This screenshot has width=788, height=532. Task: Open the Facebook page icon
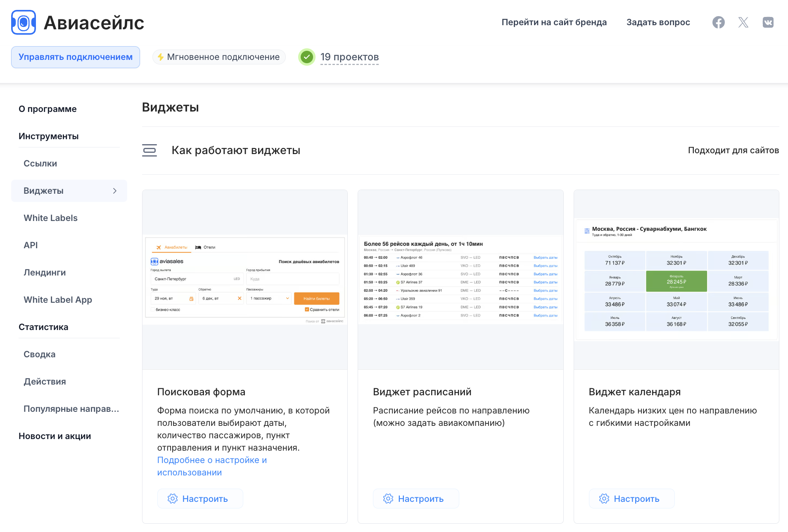[719, 22]
